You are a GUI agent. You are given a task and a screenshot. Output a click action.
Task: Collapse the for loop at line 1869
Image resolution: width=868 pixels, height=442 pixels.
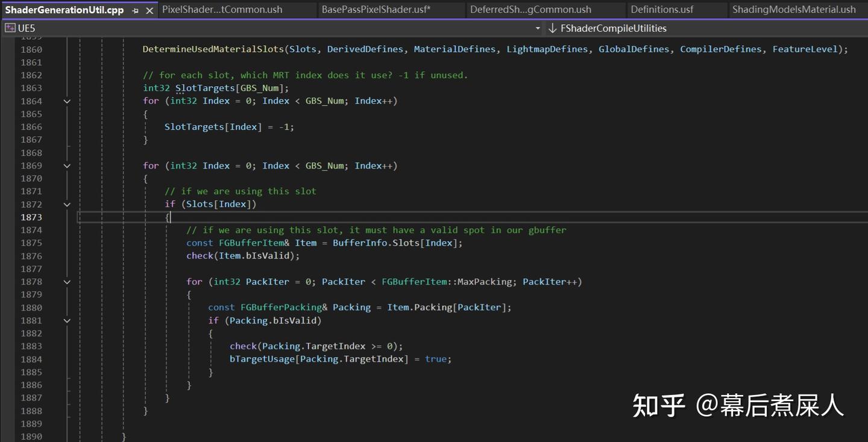point(67,165)
